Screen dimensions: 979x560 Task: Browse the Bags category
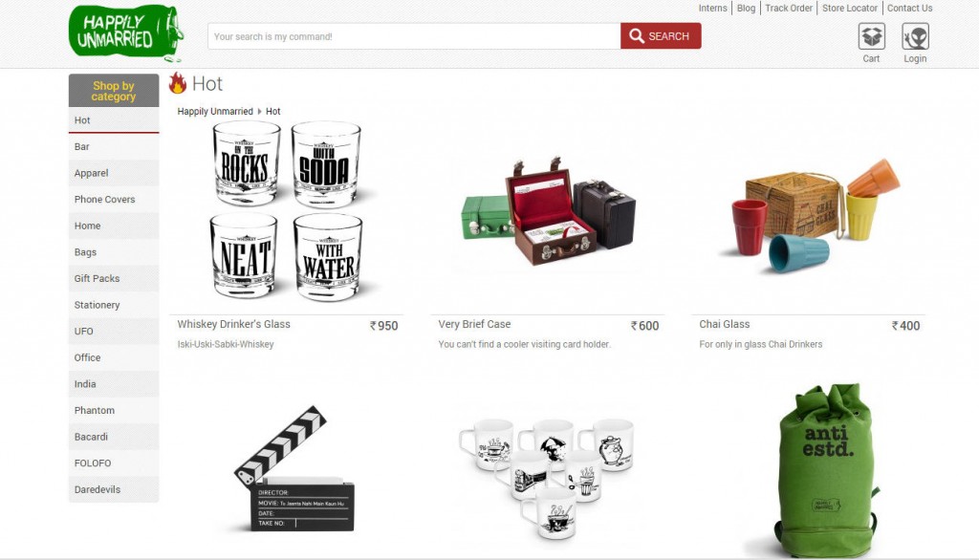pos(114,252)
